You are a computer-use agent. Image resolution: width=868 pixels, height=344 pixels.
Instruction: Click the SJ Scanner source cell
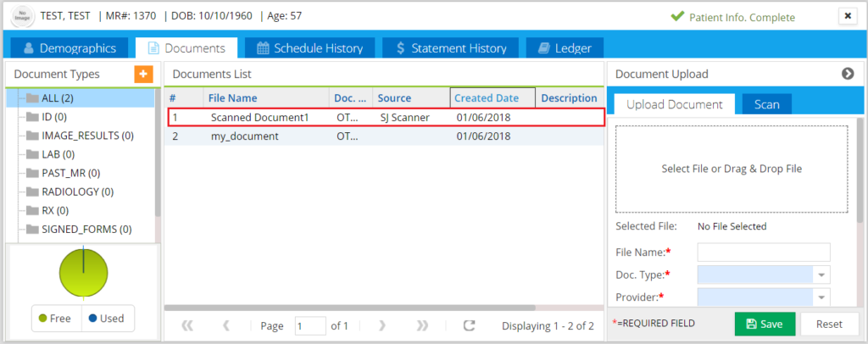405,117
